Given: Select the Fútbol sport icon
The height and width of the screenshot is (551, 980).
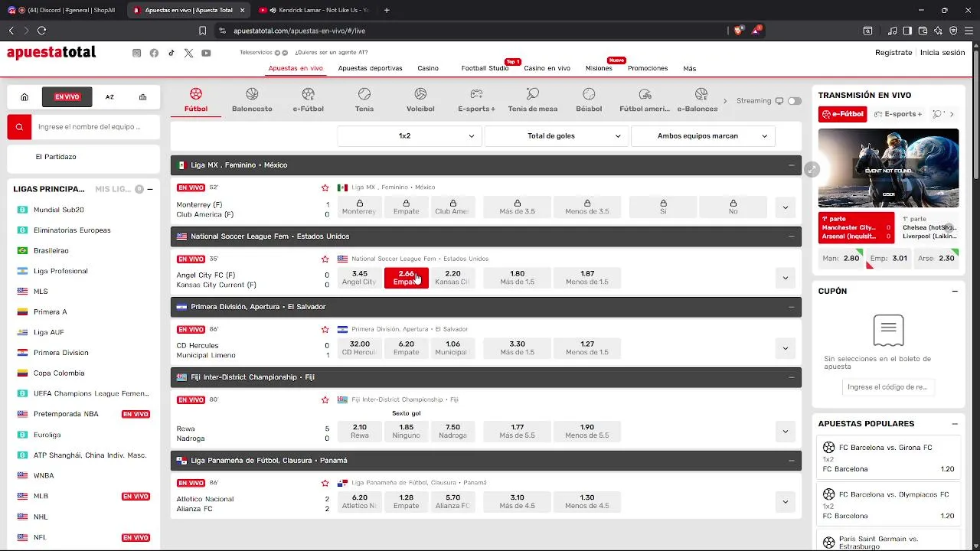Looking at the screenshot, I should [x=196, y=99].
